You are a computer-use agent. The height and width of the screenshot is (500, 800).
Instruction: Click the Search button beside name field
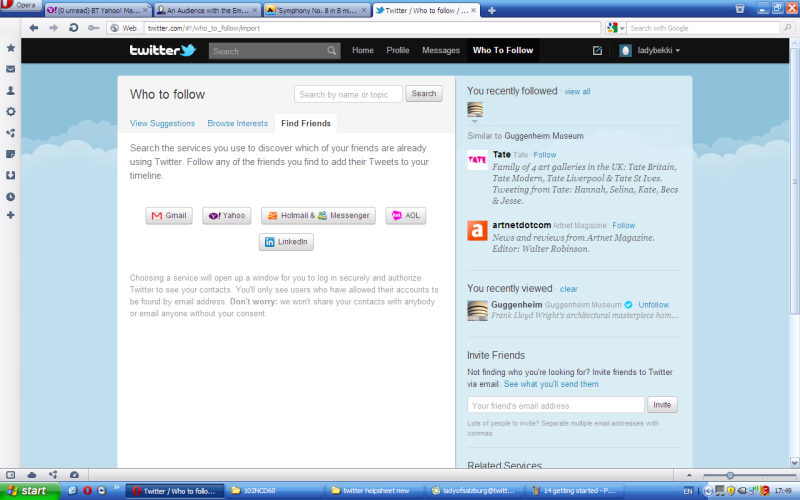pos(424,94)
